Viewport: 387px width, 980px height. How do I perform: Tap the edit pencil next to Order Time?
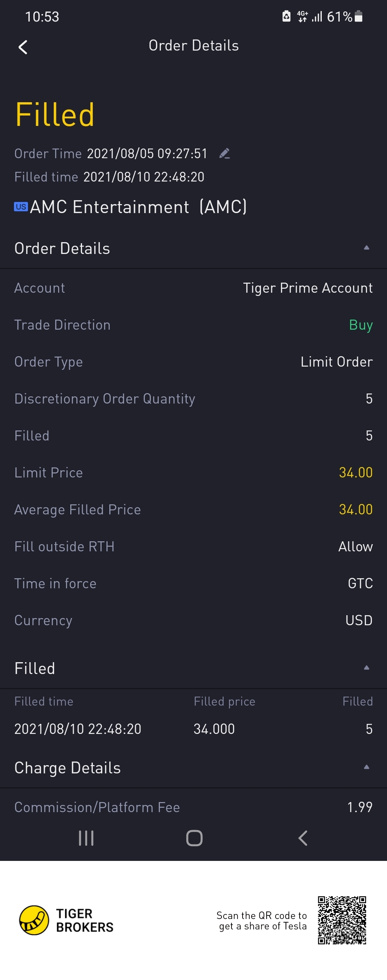(x=225, y=154)
